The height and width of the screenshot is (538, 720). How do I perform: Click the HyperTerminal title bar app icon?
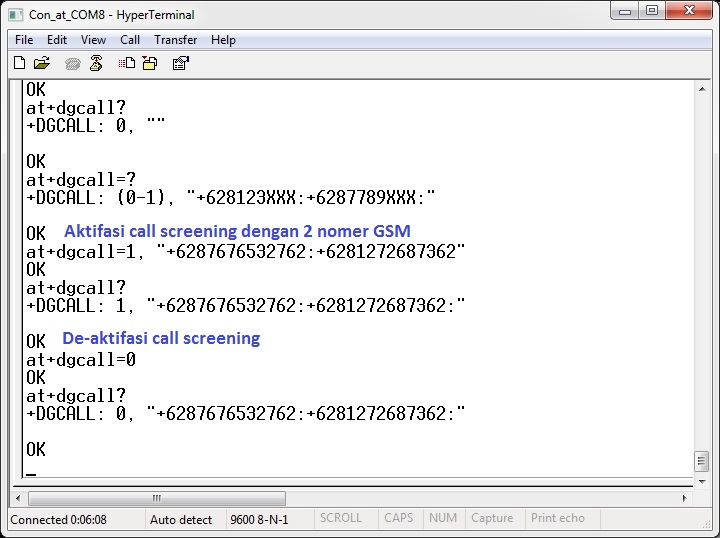click(16, 15)
